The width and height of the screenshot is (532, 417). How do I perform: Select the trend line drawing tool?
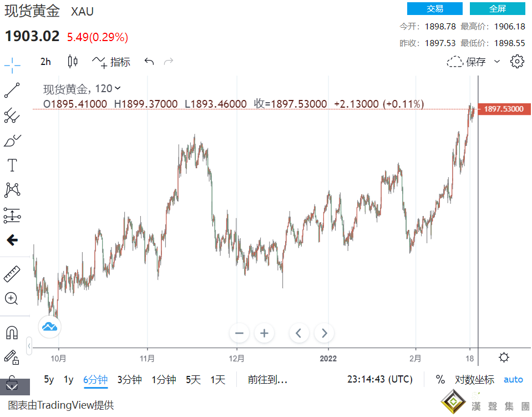[12, 90]
